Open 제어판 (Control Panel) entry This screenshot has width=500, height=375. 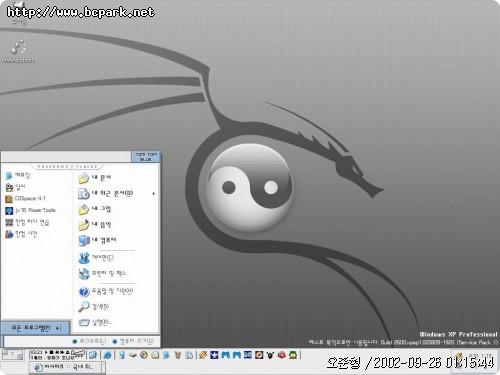pyautogui.click(x=96, y=258)
